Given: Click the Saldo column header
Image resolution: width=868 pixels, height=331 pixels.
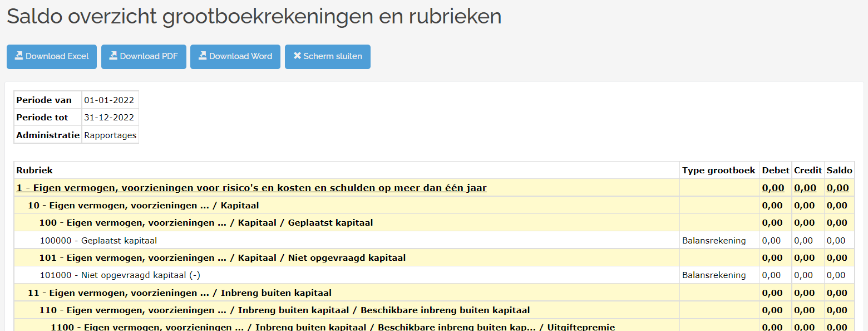Looking at the screenshot, I should click(x=838, y=171).
